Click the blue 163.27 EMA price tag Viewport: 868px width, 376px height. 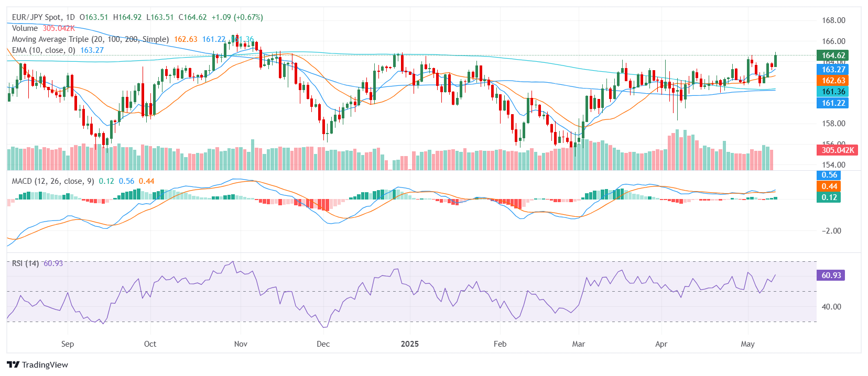point(833,70)
